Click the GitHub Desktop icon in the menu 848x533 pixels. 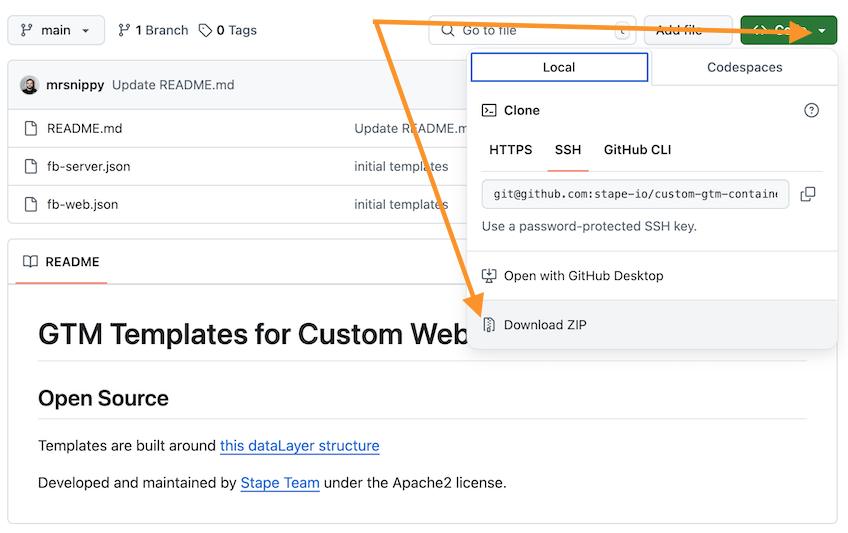point(489,276)
